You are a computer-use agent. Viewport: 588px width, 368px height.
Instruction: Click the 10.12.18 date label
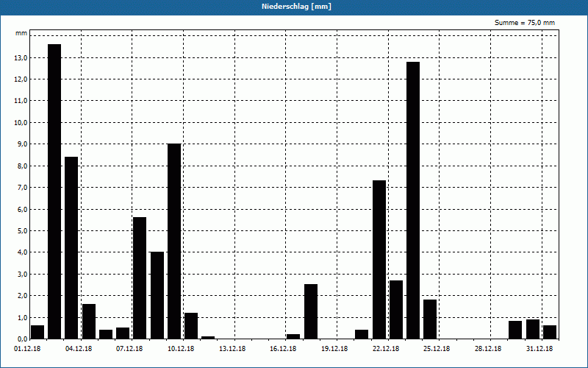[x=181, y=349]
